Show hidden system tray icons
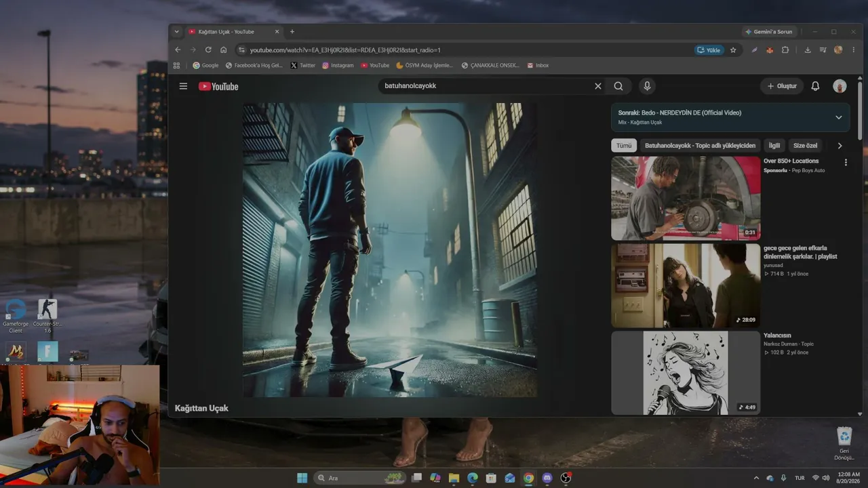The image size is (868, 488). [x=757, y=478]
